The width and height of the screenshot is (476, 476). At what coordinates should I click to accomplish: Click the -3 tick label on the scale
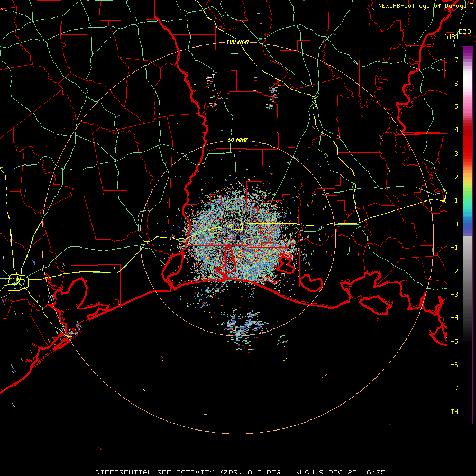(454, 295)
